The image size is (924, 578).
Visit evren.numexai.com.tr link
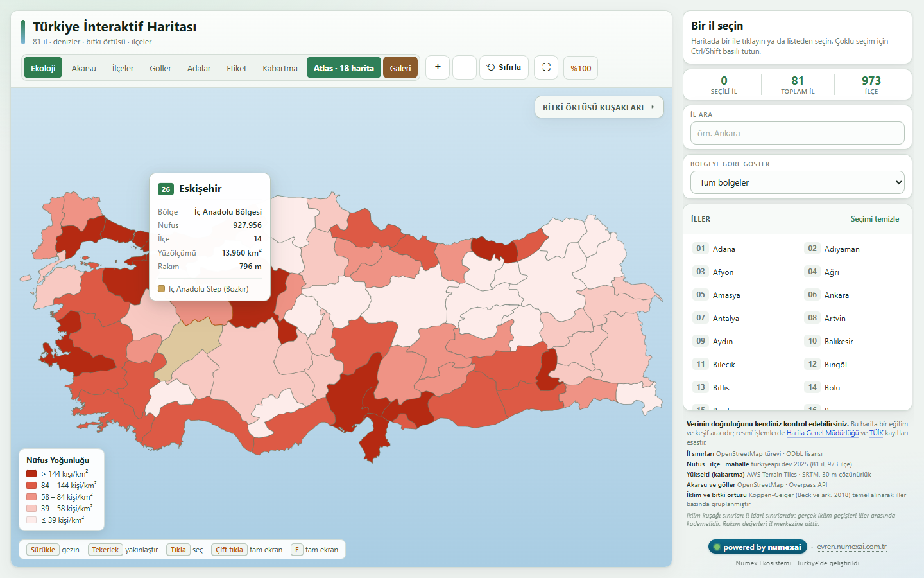pos(851,547)
